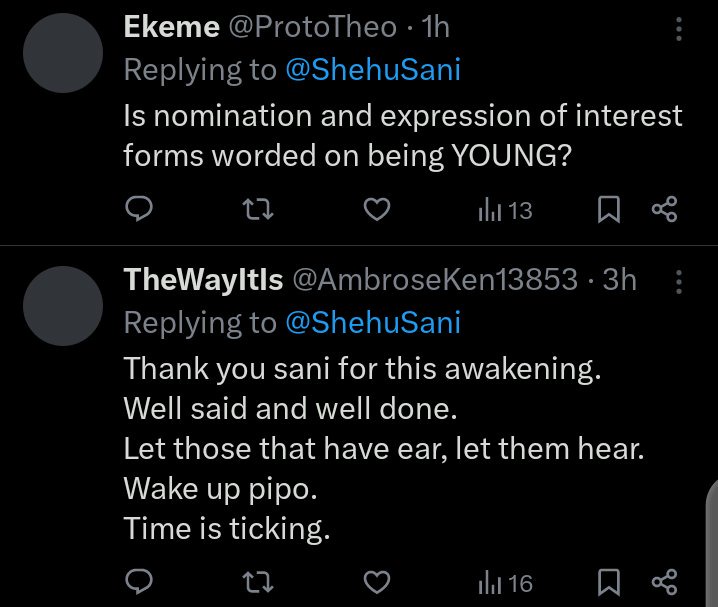Bookmark Ekeme's tweet
Viewport: 718px width, 607px height.
point(608,210)
